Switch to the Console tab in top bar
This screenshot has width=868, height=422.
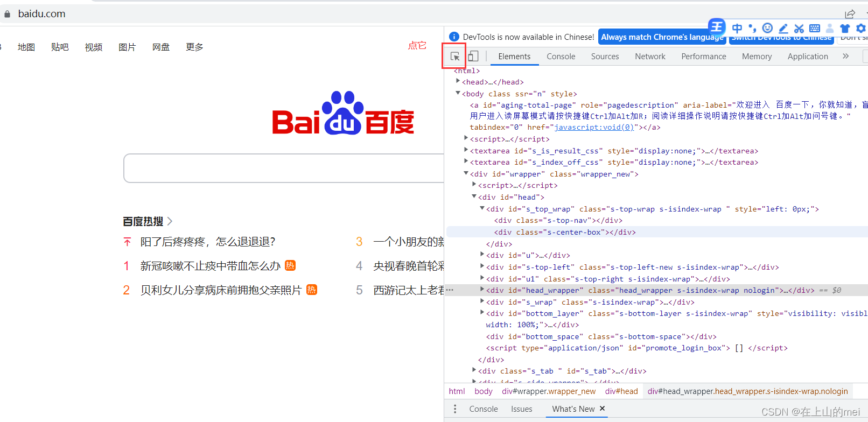(x=561, y=56)
